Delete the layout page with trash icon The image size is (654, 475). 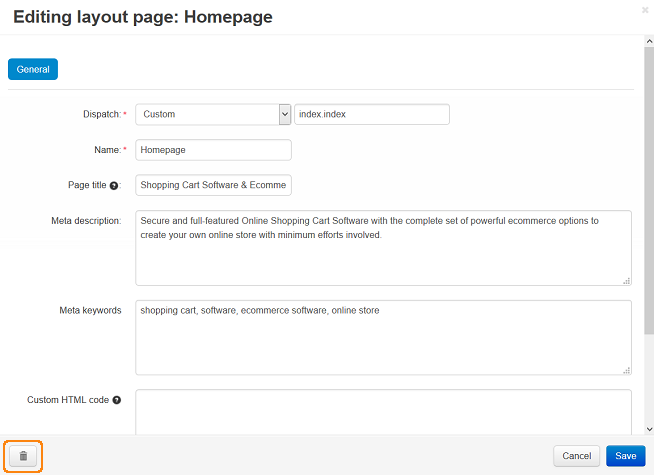(x=23, y=456)
